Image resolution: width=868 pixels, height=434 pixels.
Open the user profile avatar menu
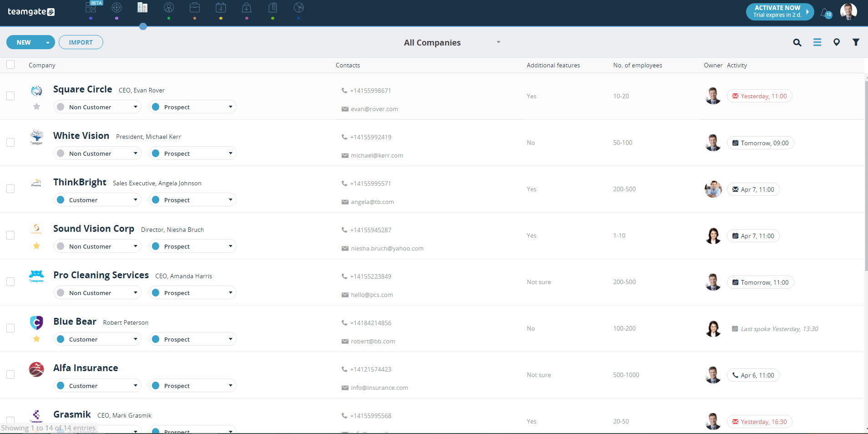(x=848, y=12)
